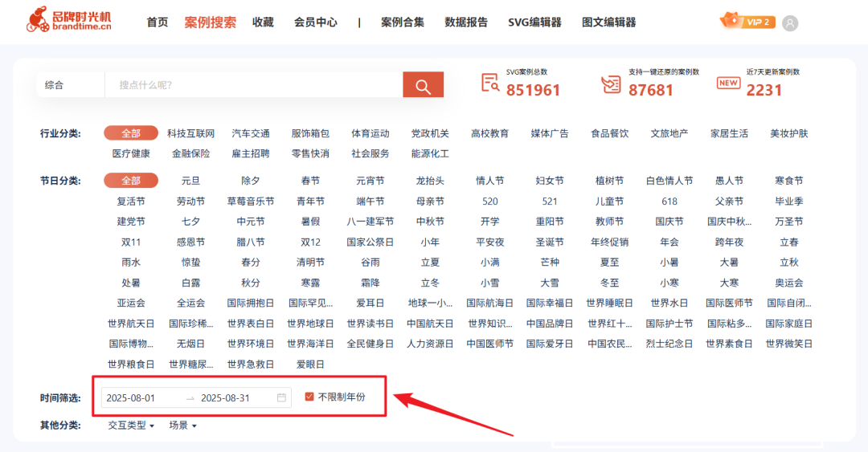The image size is (868, 452).
Task: Choose 元旦 holiday filter
Action: click(191, 181)
